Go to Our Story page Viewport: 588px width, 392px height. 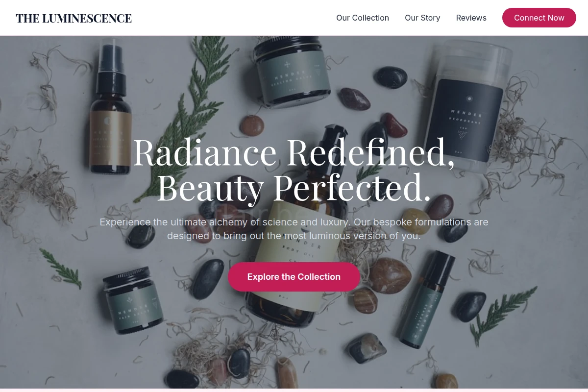(x=422, y=18)
